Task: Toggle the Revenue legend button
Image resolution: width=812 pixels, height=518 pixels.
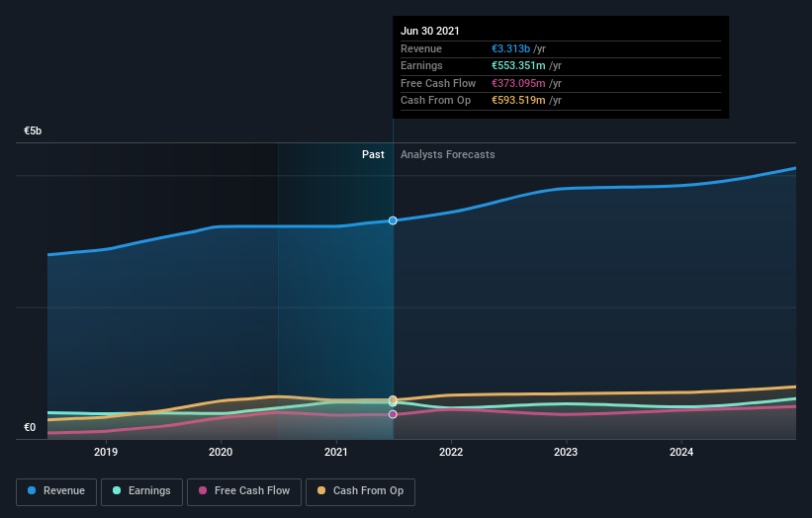Action: 56,491
